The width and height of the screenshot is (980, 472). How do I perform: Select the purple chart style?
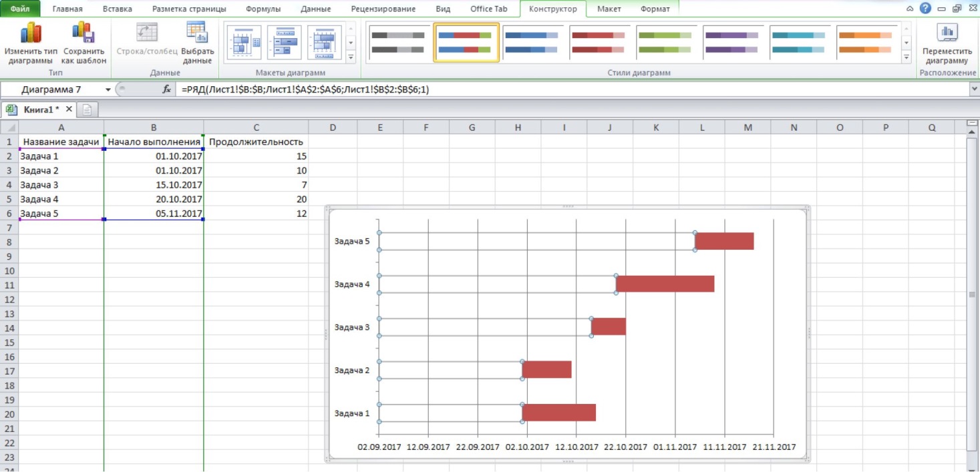[733, 43]
